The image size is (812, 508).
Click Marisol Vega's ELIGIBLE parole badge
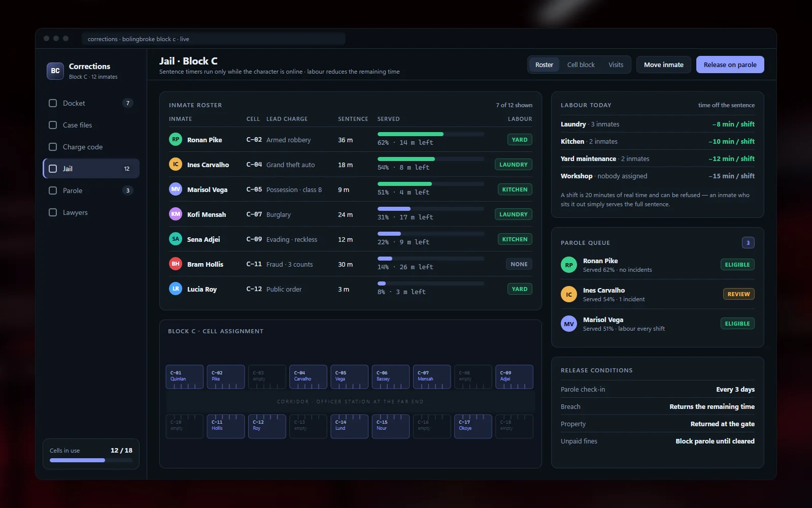pos(737,324)
